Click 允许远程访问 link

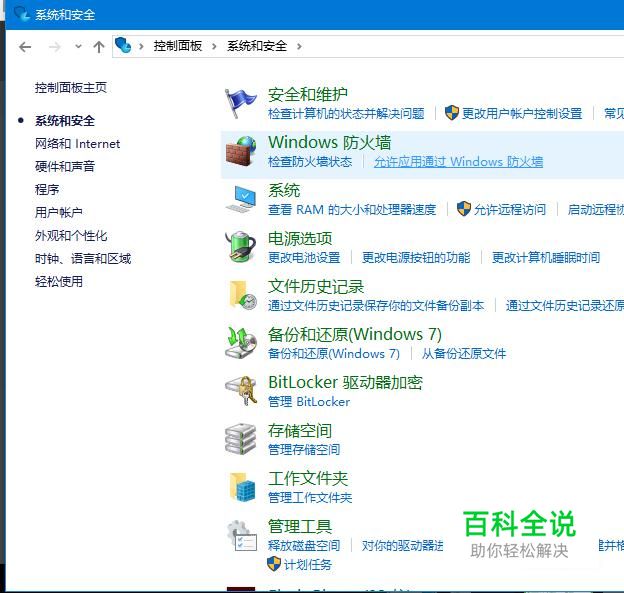coord(510,209)
